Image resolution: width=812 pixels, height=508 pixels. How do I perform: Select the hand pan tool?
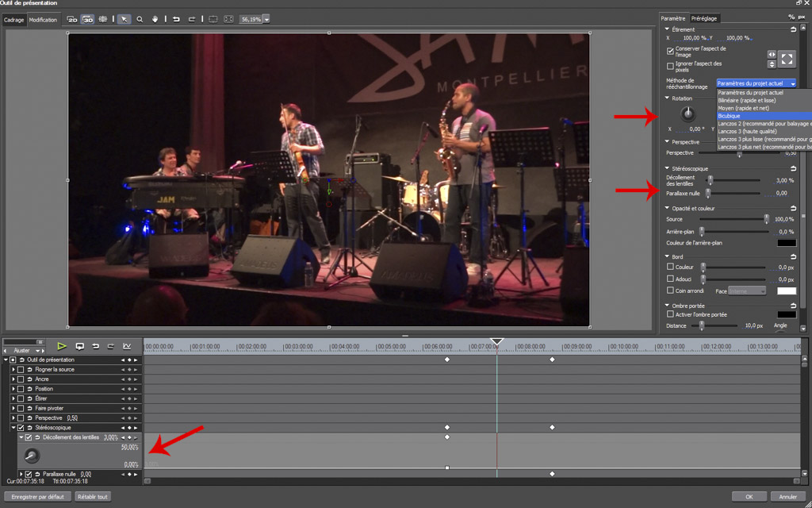[155, 19]
